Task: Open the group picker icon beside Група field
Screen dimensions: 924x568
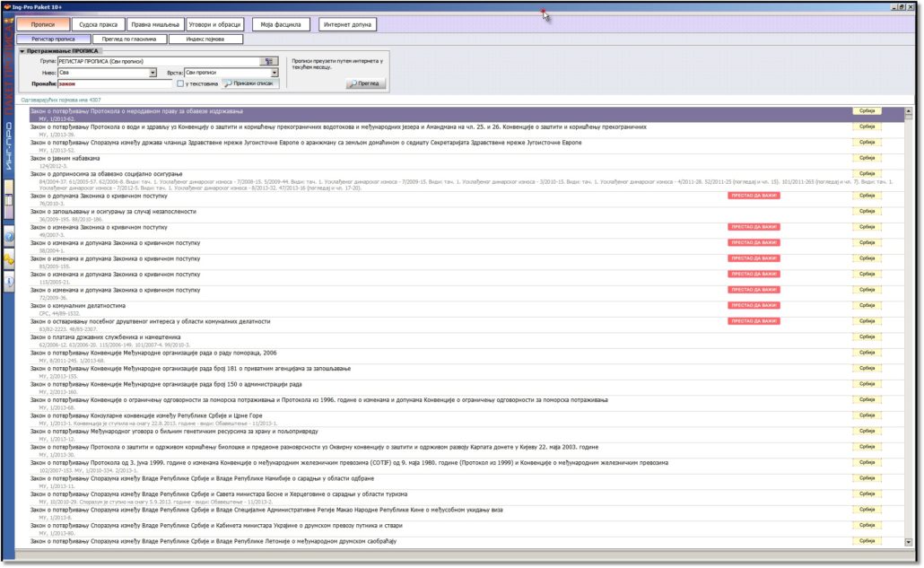Action: coord(269,61)
